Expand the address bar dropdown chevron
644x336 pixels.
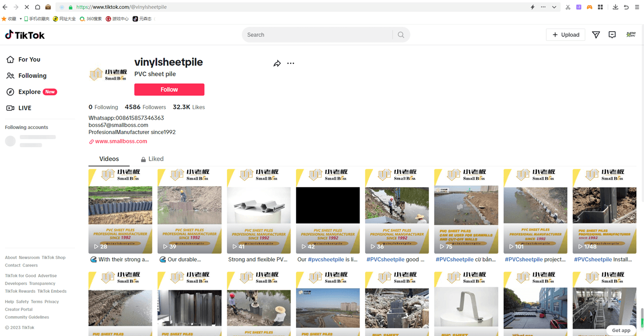coord(554,7)
